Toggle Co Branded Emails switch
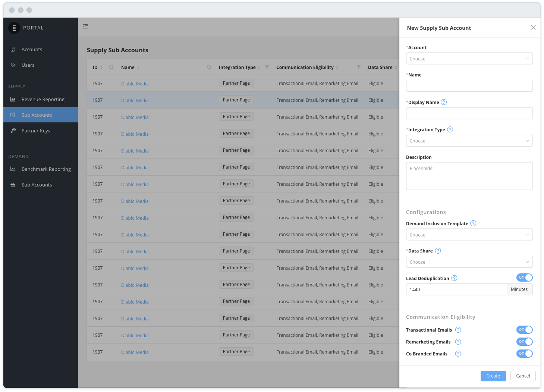544x392 pixels. click(x=525, y=354)
